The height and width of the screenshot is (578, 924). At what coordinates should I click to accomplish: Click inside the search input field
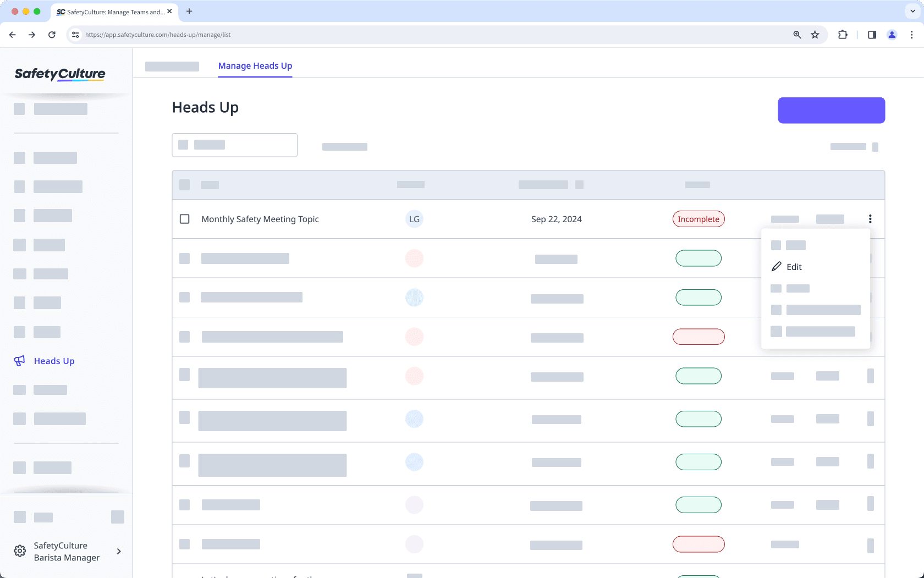[234, 145]
